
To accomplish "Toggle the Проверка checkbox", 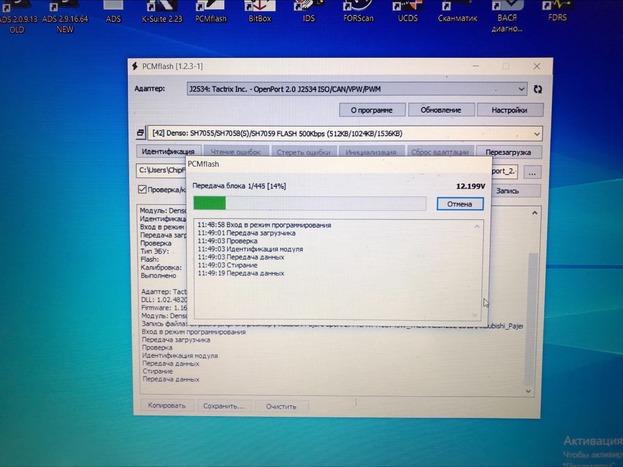I will 142,189.
